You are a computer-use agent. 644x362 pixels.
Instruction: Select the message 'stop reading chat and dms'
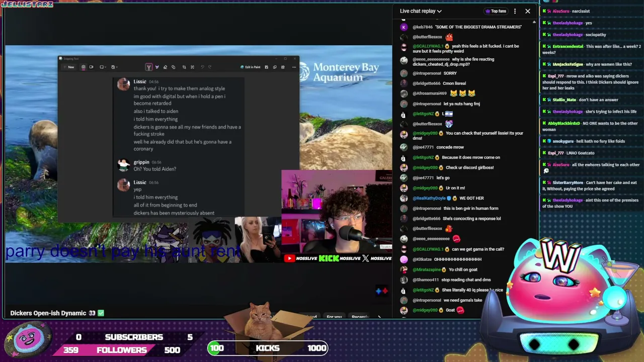[466, 280]
